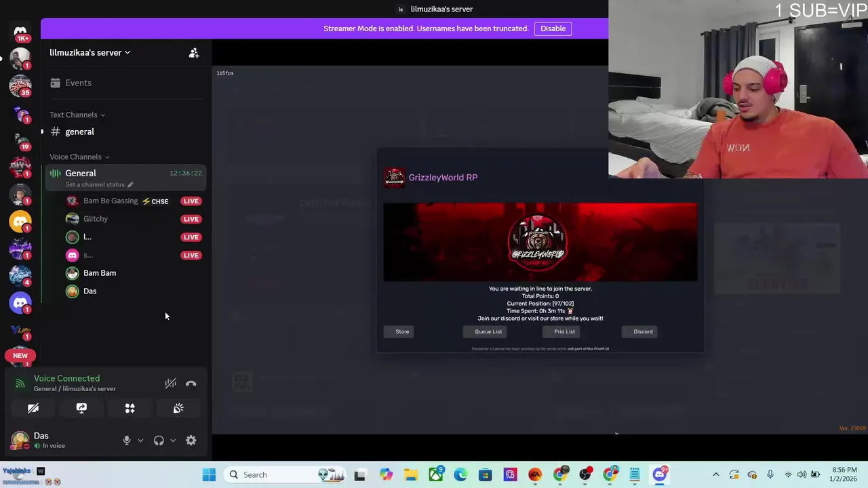Open OBS Studio from taskbar
Screen dimensions: 868x488
click(x=585, y=474)
